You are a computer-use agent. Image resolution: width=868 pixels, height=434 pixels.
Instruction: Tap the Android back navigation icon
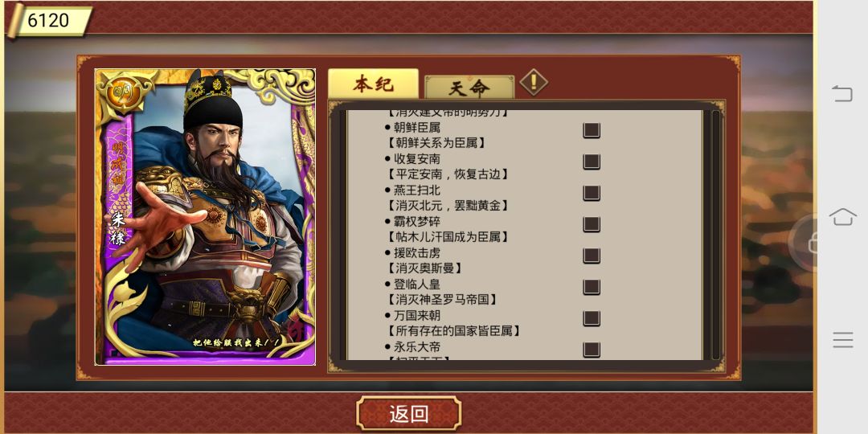[842, 93]
